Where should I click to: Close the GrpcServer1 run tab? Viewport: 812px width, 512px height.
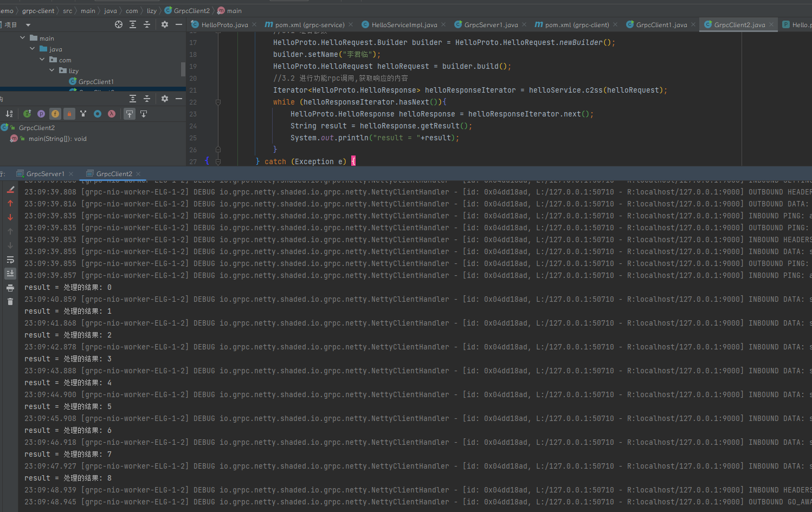(x=70, y=174)
